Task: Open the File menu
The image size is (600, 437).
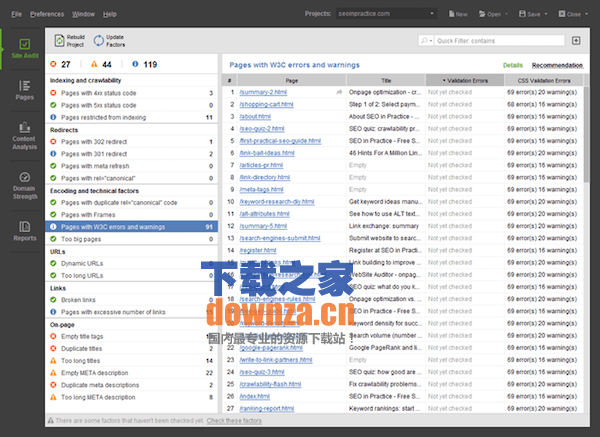Action: (16, 14)
